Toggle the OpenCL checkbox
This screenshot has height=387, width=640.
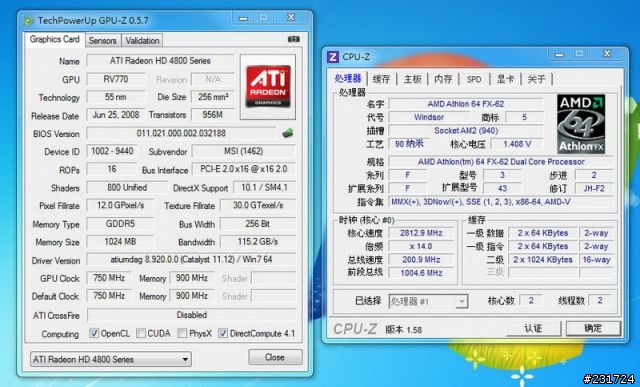94,333
